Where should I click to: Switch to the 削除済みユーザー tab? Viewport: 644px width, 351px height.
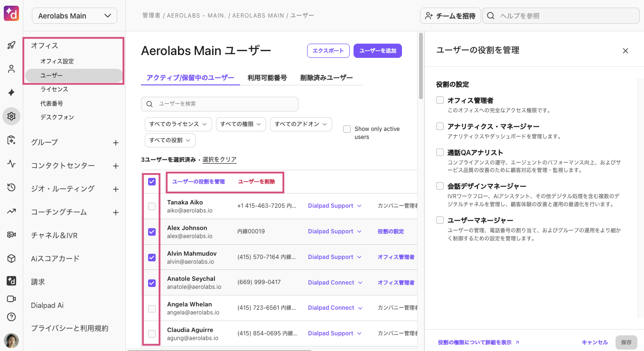pyautogui.click(x=327, y=78)
